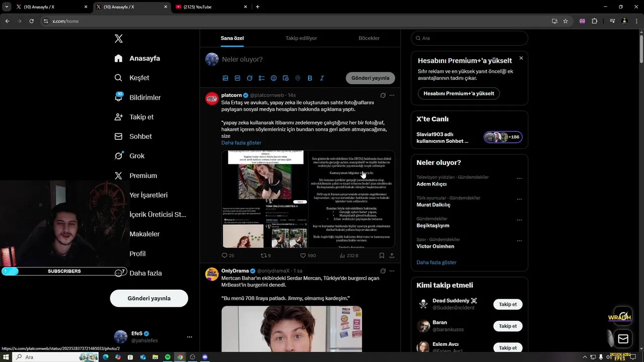Switch to Takip ediliyor tab
This screenshot has width=644, height=362.
tap(301, 38)
